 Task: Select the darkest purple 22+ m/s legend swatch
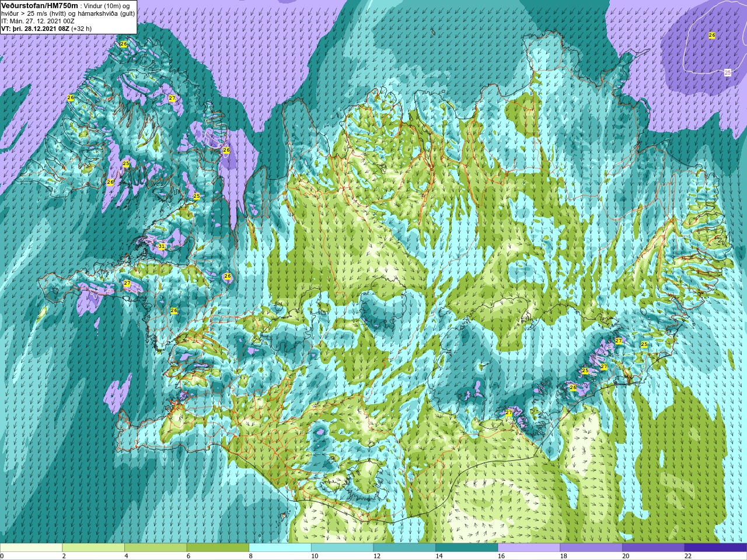pos(715,547)
